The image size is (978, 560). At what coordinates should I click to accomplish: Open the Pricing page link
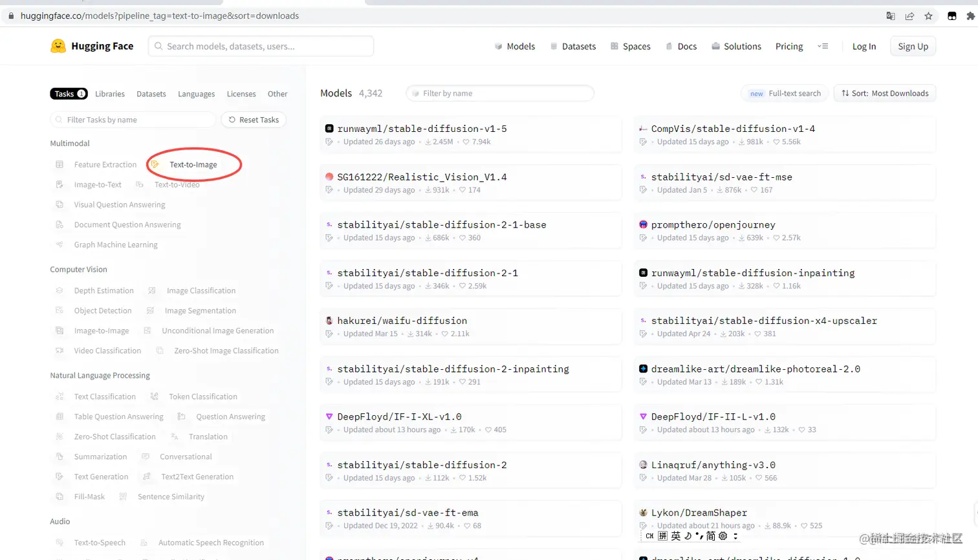coord(789,47)
